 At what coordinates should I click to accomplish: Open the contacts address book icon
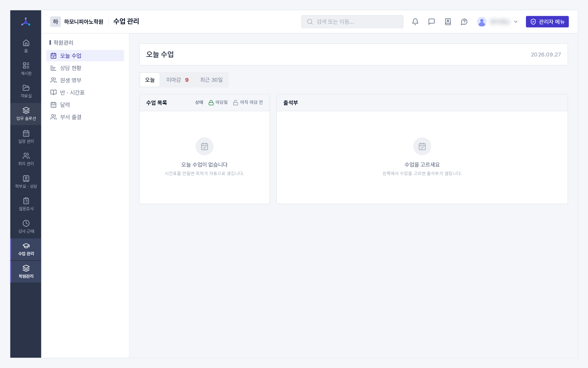[x=448, y=22]
